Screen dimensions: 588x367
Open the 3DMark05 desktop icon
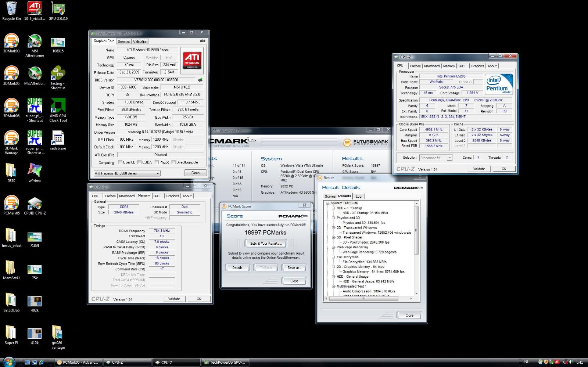(11, 76)
